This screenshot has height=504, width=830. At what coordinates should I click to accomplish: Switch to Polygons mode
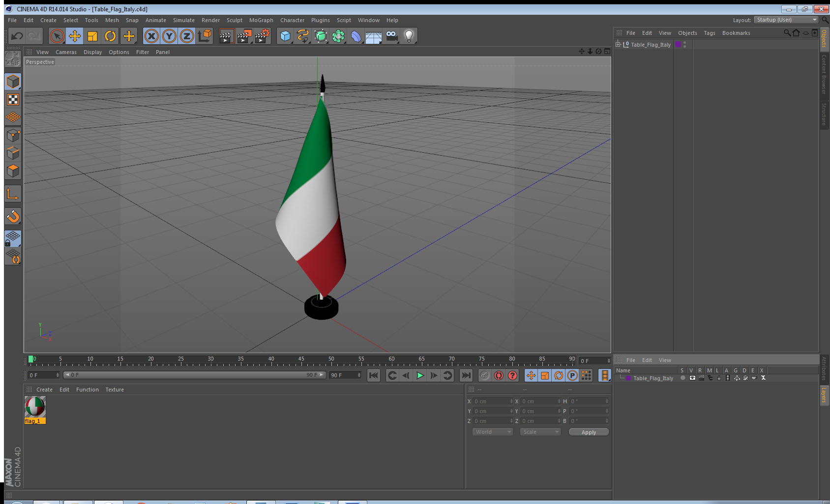tap(13, 170)
